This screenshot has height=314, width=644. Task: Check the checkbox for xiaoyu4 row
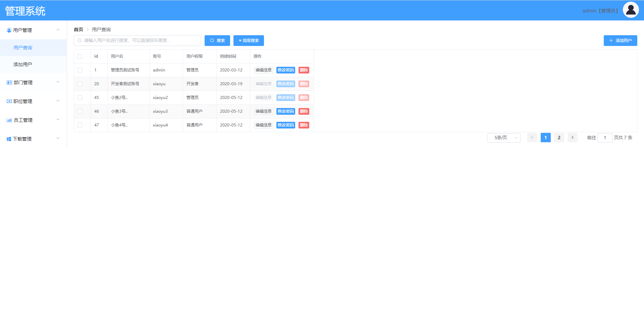coord(80,125)
